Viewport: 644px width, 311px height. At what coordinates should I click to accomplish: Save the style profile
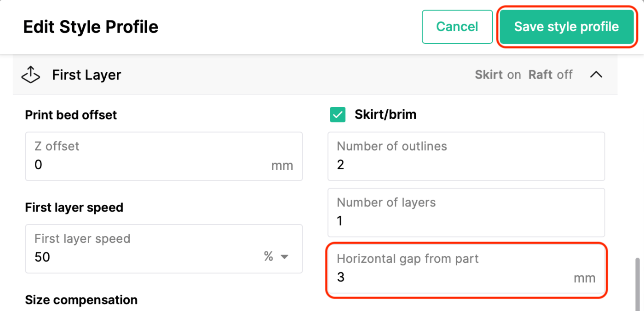[566, 27]
